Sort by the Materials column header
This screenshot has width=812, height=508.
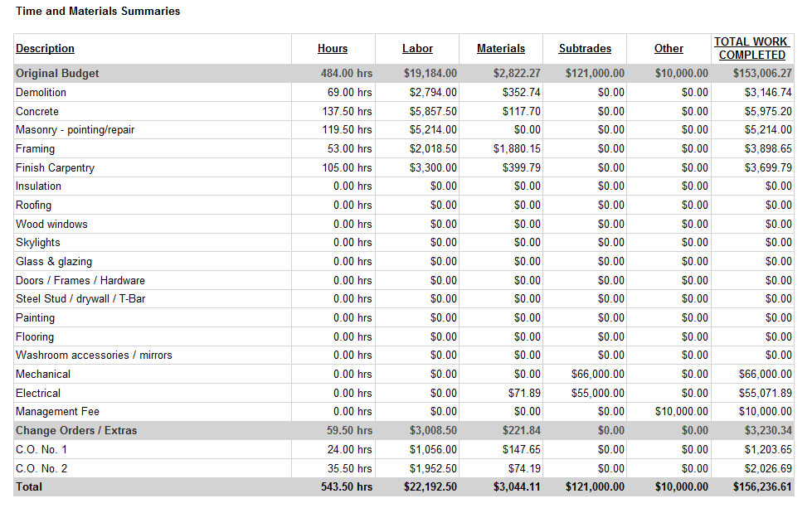pos(502,48)
